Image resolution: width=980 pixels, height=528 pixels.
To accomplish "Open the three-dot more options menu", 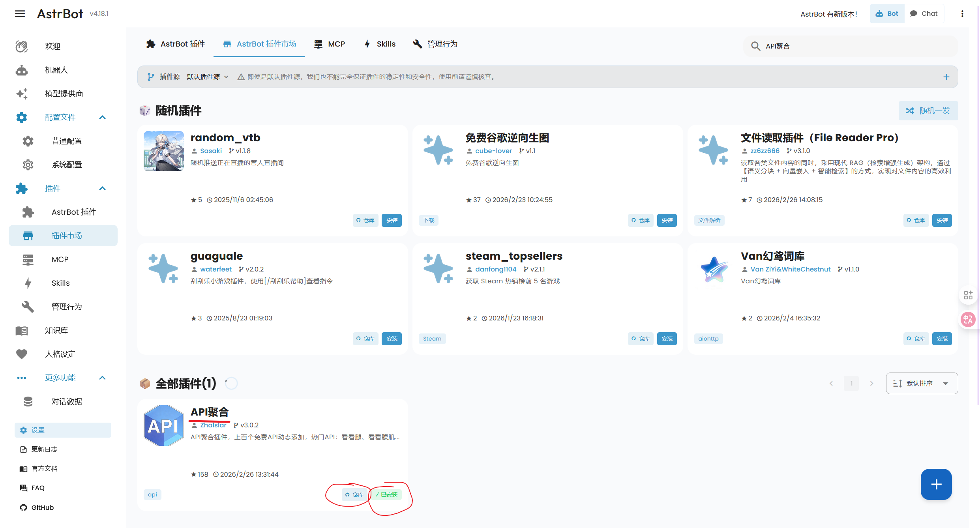I will 962,14.
